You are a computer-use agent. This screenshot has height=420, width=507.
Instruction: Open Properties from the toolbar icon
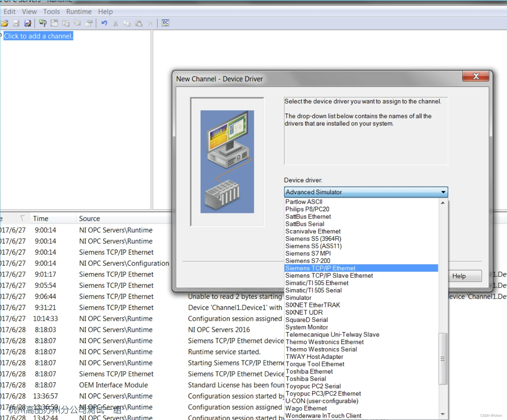pyautogui.click(x=89, y=23)
